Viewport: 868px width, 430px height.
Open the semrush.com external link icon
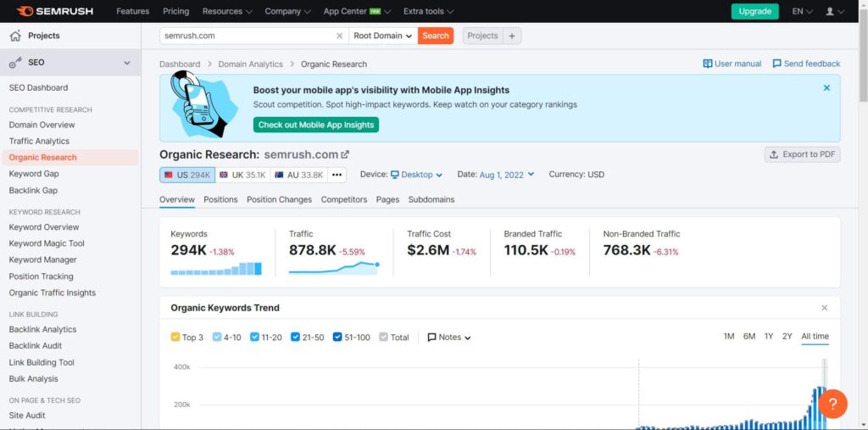click(345, 154)
